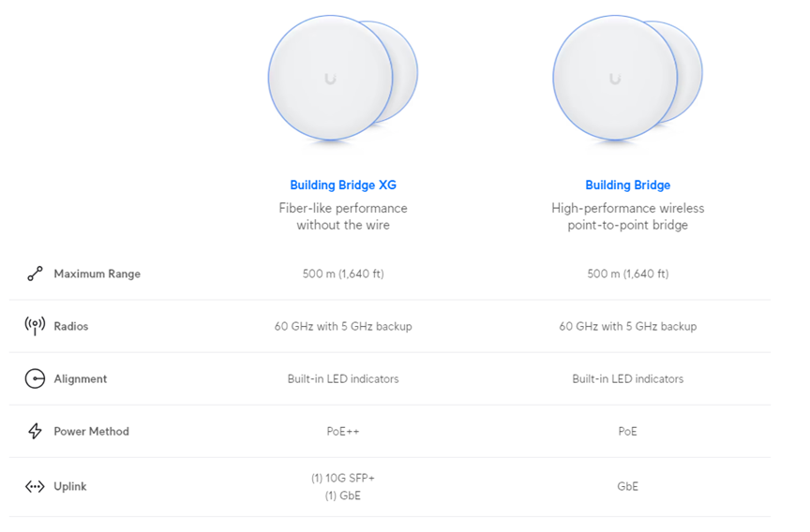Click the GbE uplink value for Building Bridge

tap(627, 487)
